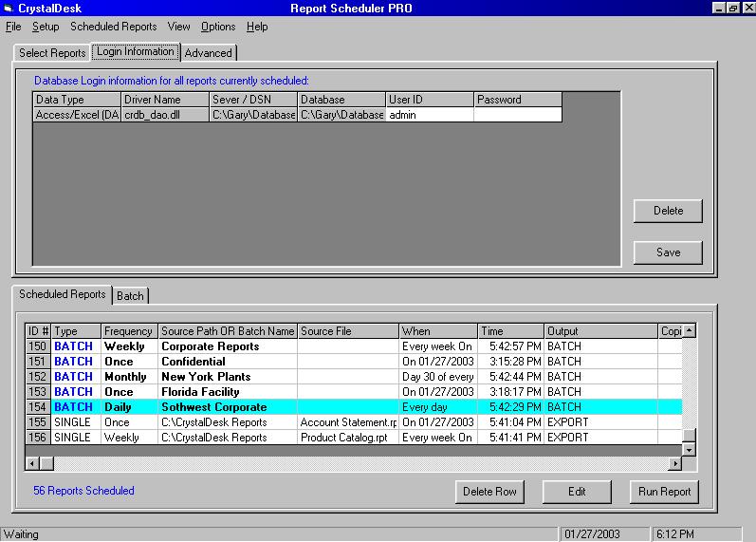Click the Data Type column header
This screenshot has height=542, width=756.
tap(77, 100)
